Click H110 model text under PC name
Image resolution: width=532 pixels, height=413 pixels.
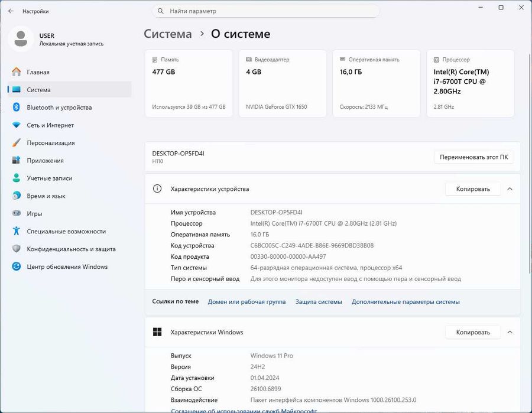[x=157, y=161]
